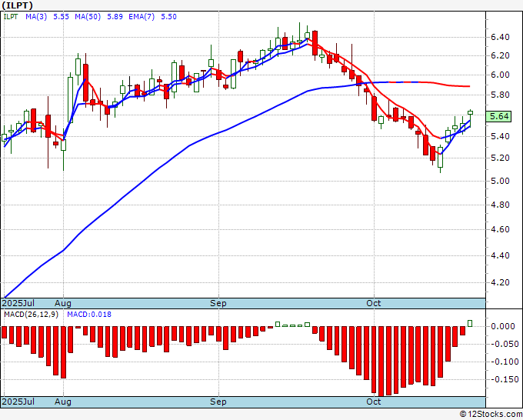This screenshot has height=420, width=523.
Task: Click the -0.150 MACD axis label
Action: (x=502, y=380)
